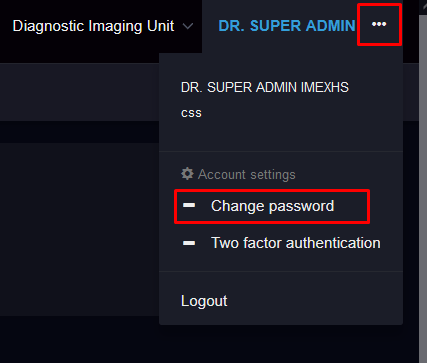Click the Account settings gear icon

click(x=187, y=174)
